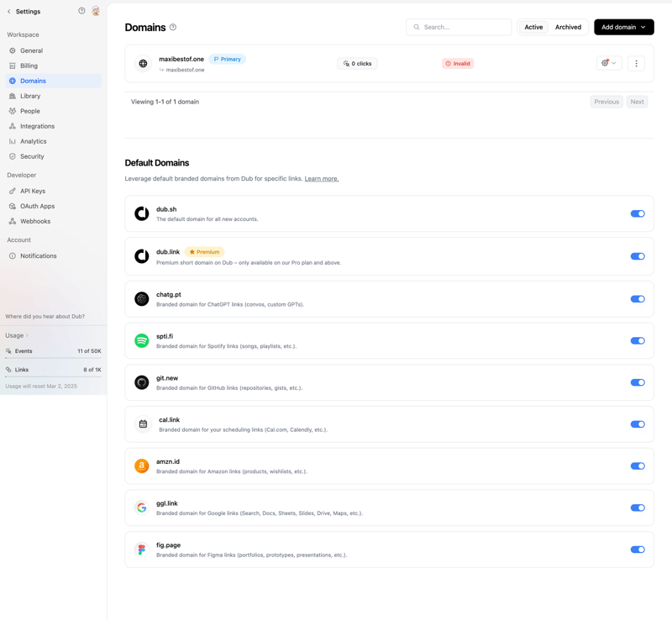Open the Notifications settings
This screenshot has width=672, height=621.
coord(39,255)
